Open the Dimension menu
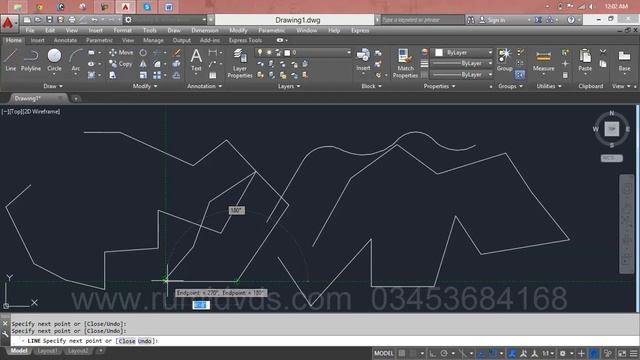The height and width of the screenshot is (360, 640). 205,31
